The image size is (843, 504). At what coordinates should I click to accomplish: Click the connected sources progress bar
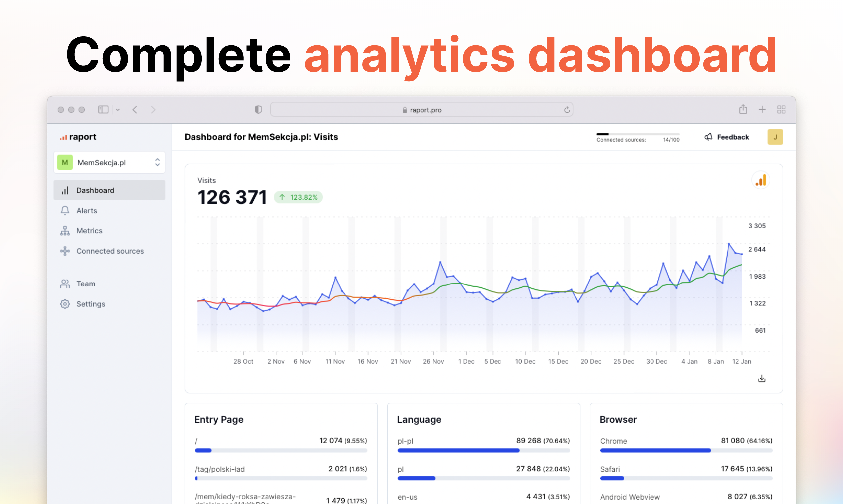[x=638, y=134]
